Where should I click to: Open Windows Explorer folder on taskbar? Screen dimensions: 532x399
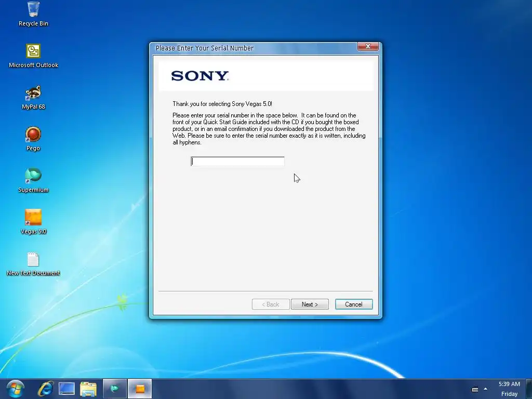coord(88,389)
